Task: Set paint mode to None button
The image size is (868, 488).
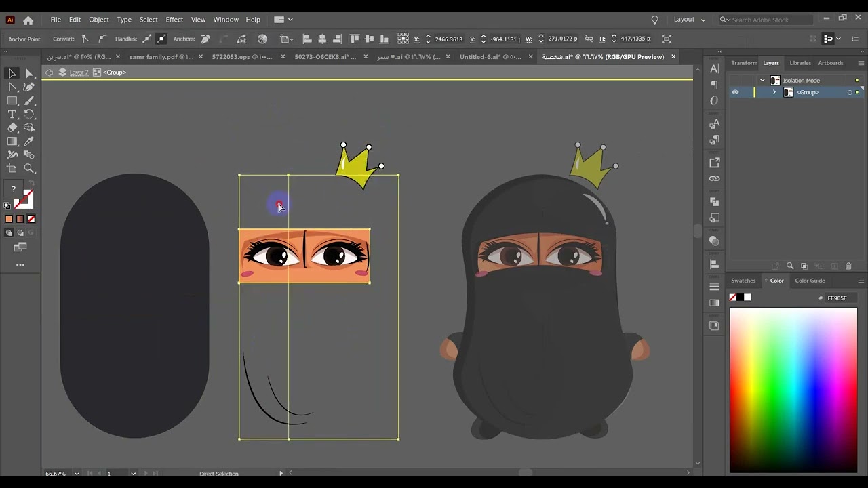Action: tap(31, 219)
